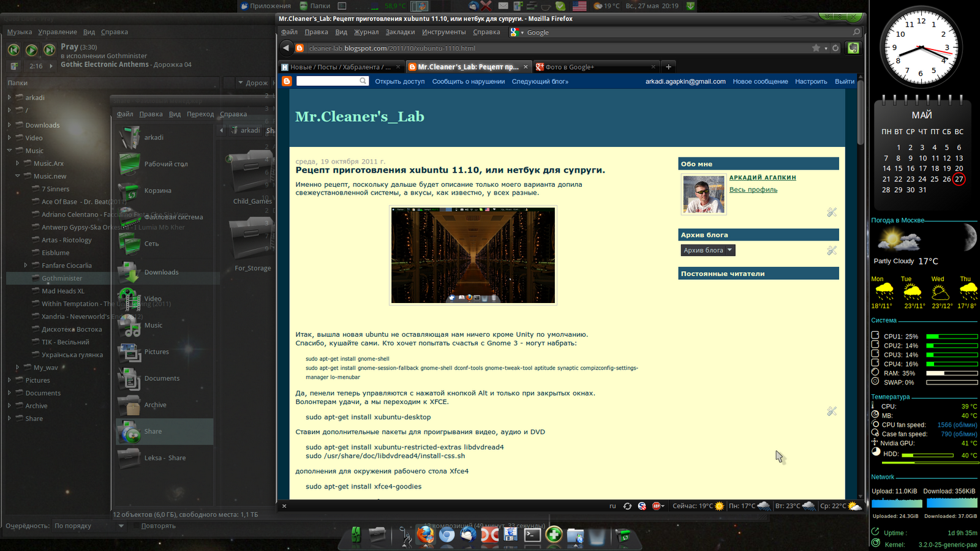Image resolution: width=980 pixels, height=551 pixels.
Task: Open Управление menu in music player
Action: coord(58,32)
